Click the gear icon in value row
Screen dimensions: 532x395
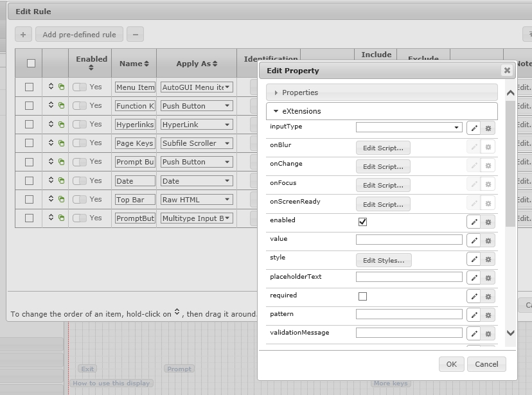point(488,241)
